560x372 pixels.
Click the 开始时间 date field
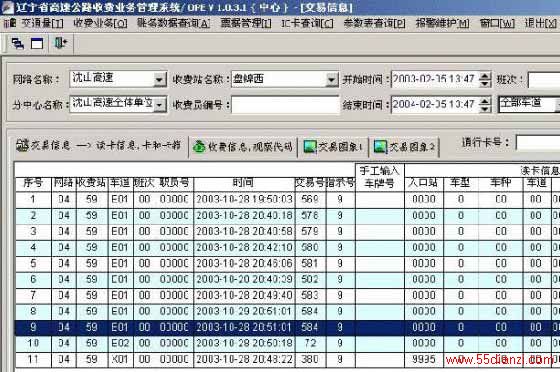click(x=435, y=79)
